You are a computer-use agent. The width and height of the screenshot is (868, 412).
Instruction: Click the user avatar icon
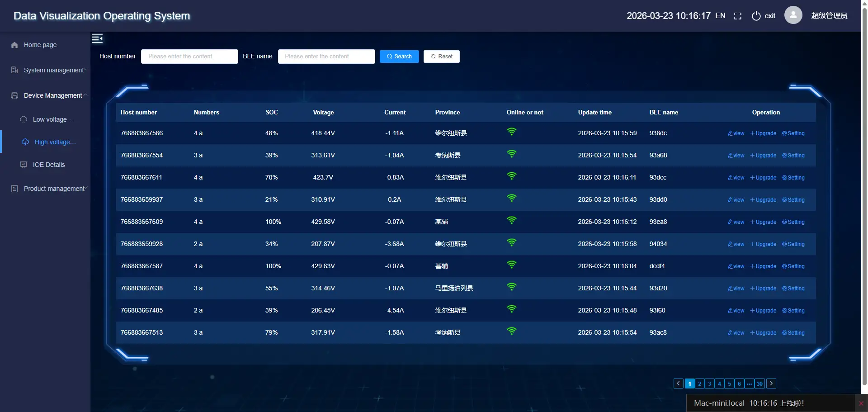[793, 15]
